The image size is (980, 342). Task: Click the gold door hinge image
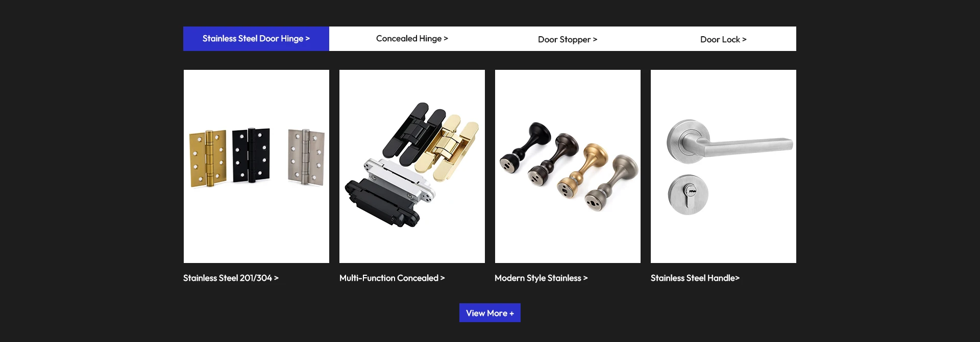[208, 159]
